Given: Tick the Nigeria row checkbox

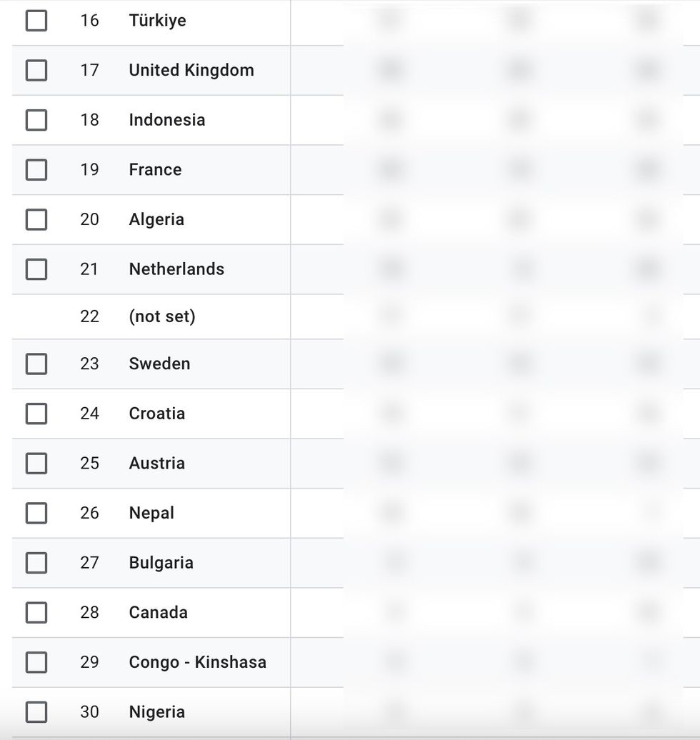Looking at the screenshot, I should point(36,712).
